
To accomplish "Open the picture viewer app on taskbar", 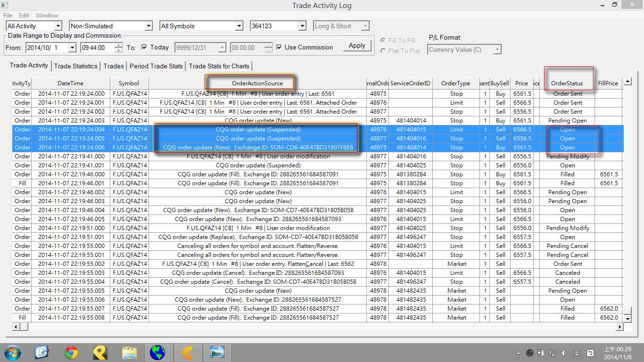I will point(217,353).
